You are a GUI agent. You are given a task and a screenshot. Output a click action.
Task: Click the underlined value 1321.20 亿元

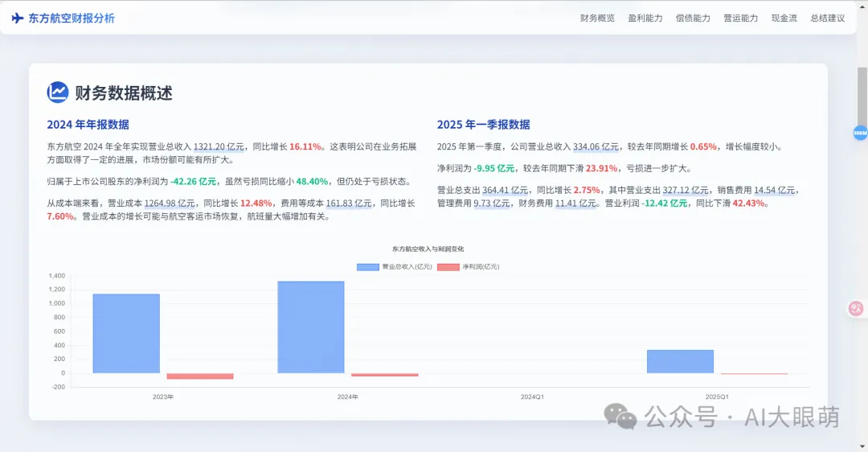219,147
